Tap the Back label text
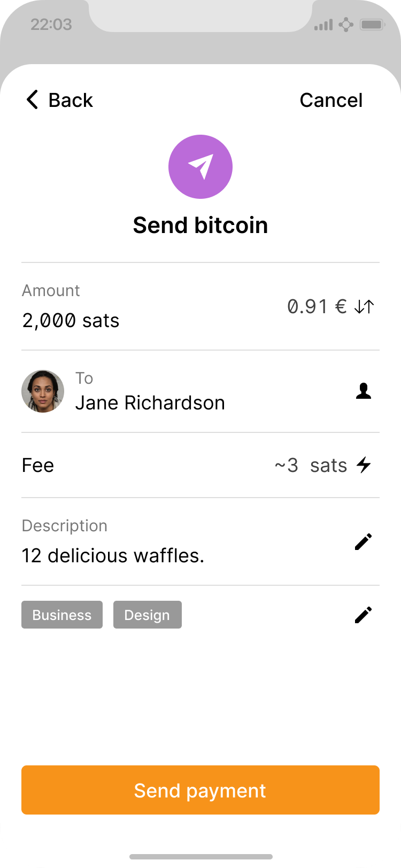401x868 pixels. [x=71, y=100]
